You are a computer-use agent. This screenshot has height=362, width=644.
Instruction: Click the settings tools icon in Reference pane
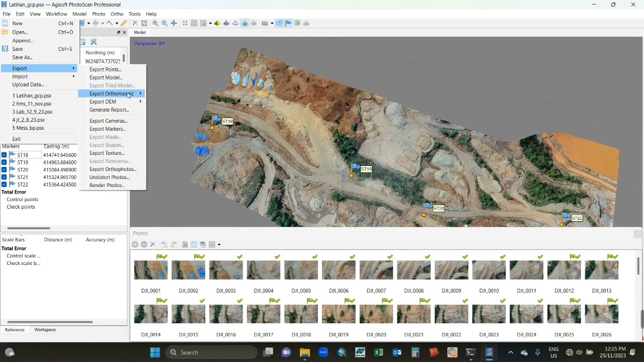pyautogui.click(x=93, y=42)
